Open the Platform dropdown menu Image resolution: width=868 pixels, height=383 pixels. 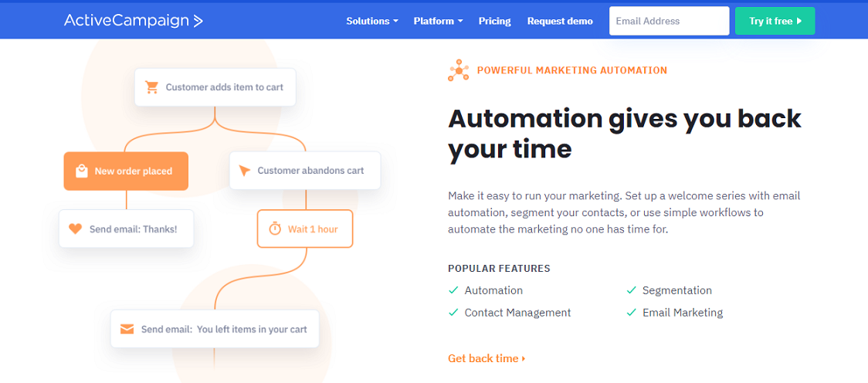tap(438, 21)
